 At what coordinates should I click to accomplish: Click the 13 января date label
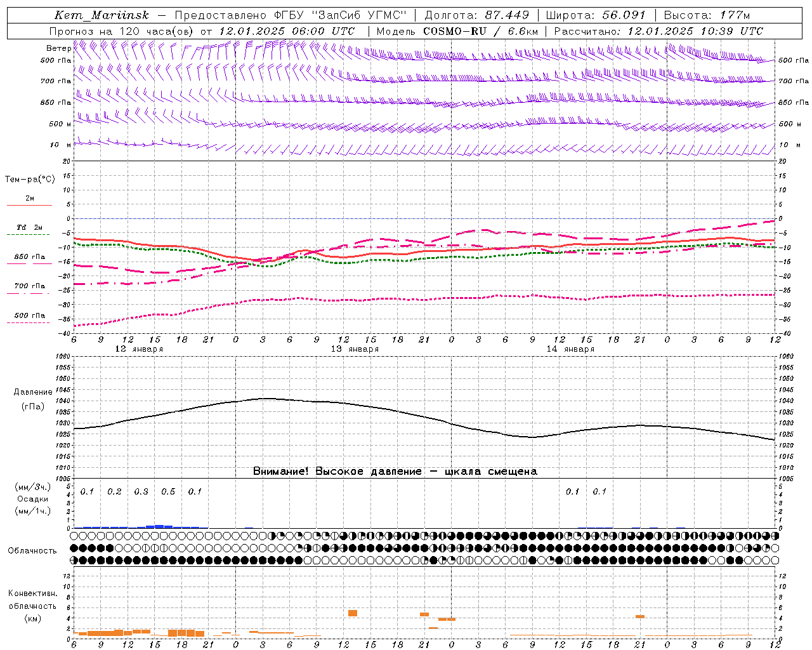355,349
